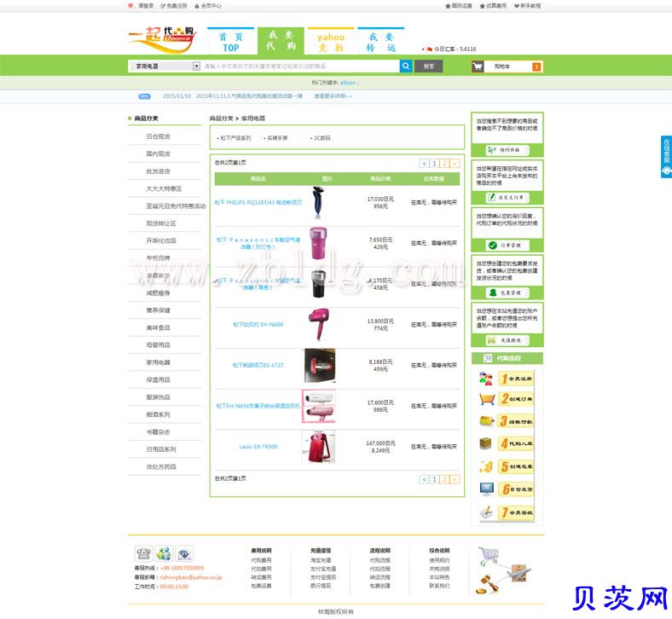Open the yahoo 竞拍 tab
672x619 pixels.
pos(331,41)
